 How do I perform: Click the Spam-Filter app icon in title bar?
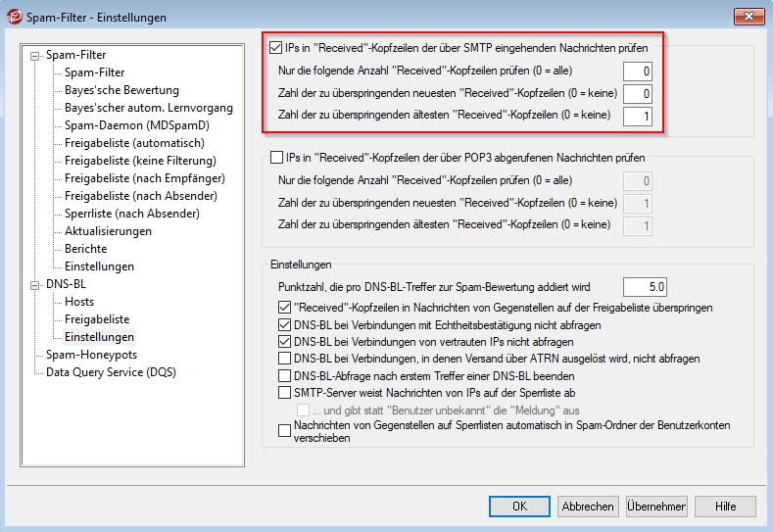[x=15, y=17]
